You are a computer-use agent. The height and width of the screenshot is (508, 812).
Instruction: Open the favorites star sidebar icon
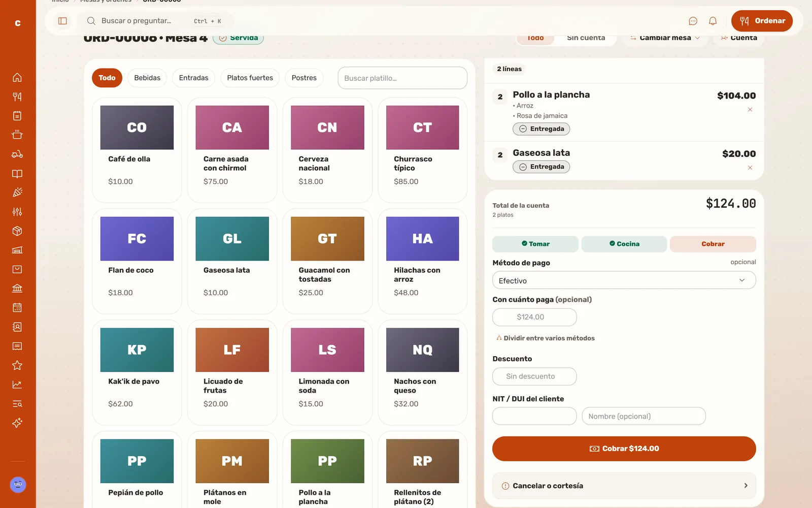pyautogui.click(x=17, y=365)
